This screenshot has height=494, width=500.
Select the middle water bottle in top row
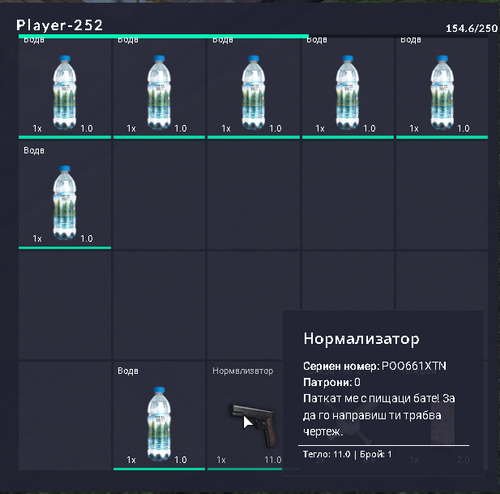(253, 92)
